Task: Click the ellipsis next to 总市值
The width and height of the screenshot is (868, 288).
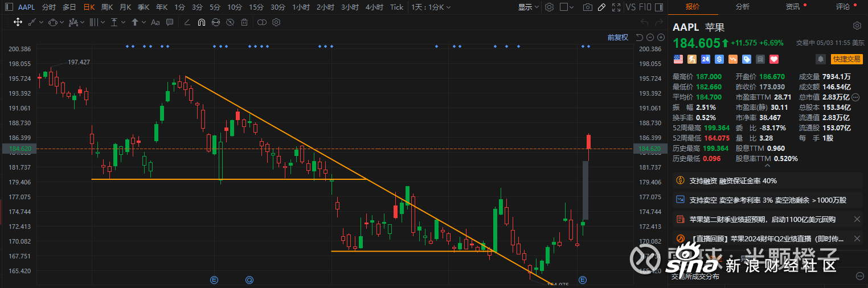Action: click(855, 97)
